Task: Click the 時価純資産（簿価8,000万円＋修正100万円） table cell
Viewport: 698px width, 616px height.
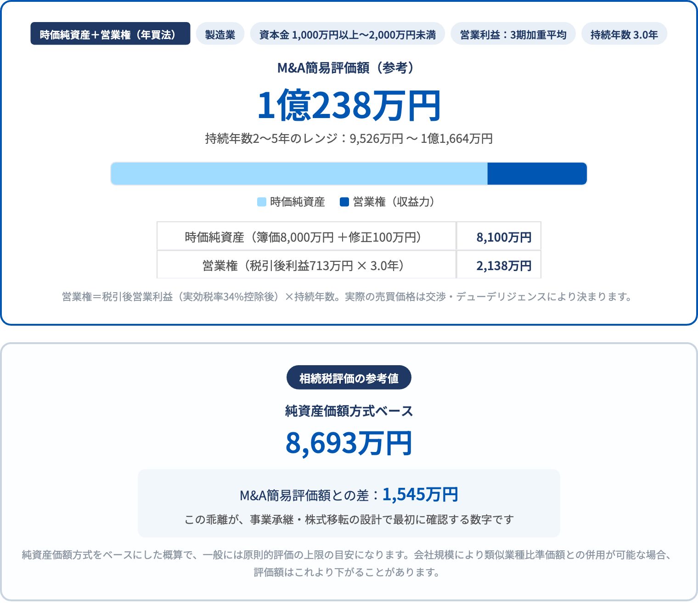Action: pos(306,237)
